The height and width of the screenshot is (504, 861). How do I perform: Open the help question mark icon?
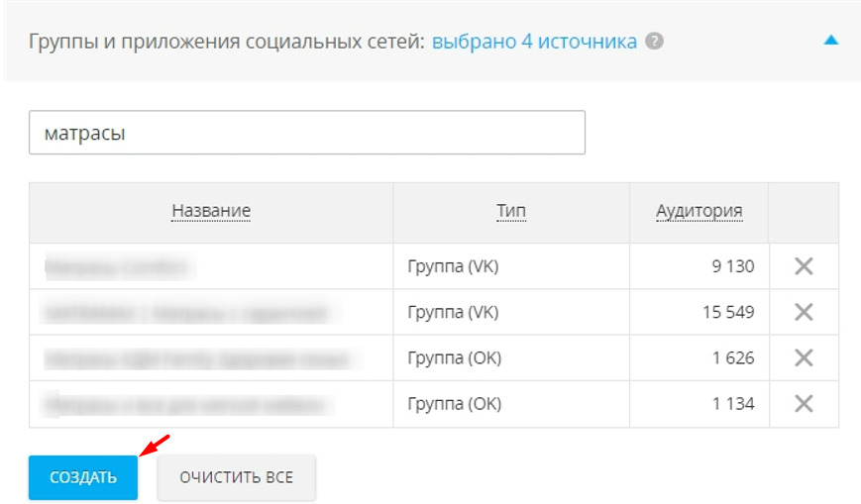654,42
